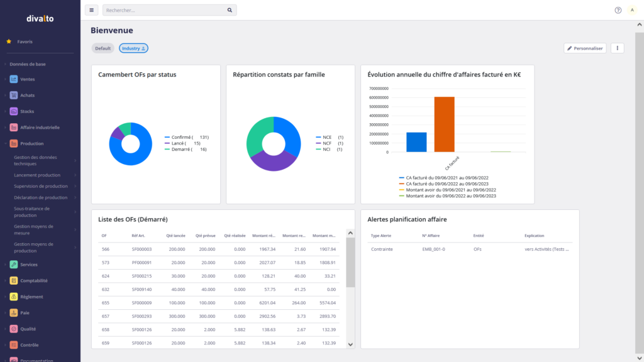Click the Comptabilité module icon
Image resolution: width=644 pixels, height=362 pixels.
(14, 281)
